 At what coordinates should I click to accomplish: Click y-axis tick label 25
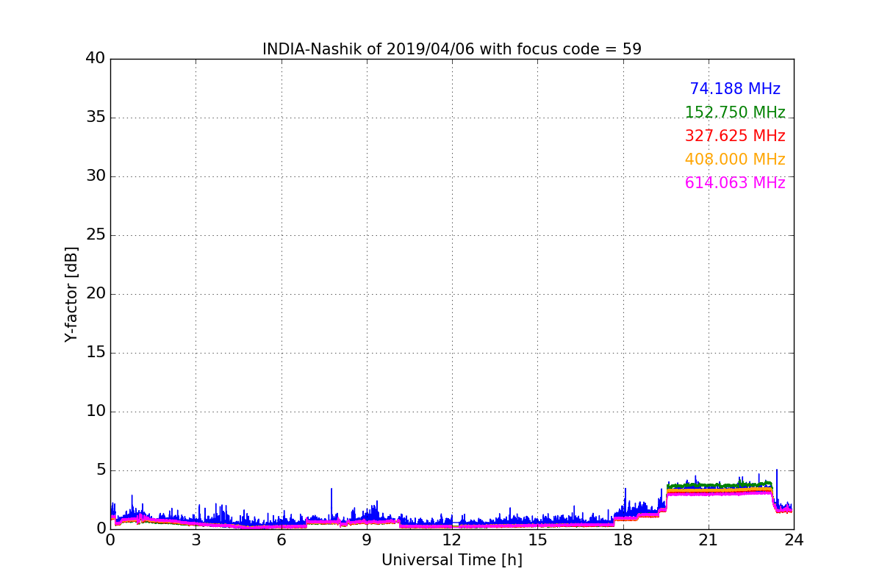pyautogui.click(x=96, y=235)
